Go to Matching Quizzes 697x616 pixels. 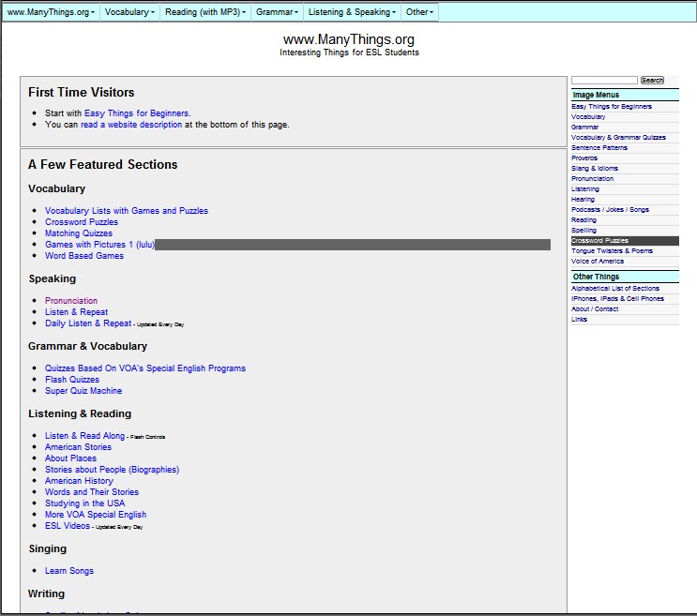point(79,233)
